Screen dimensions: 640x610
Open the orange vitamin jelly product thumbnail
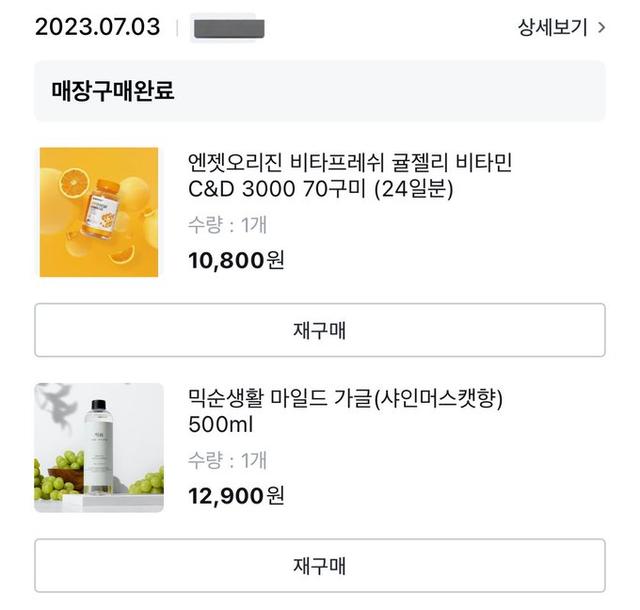click(99, 211)
